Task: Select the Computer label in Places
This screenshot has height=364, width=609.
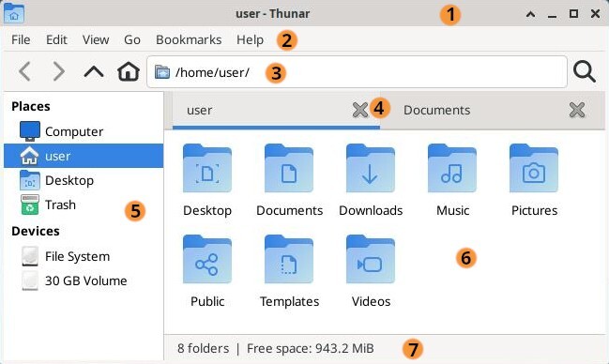Action: click(x=74, y=131)
